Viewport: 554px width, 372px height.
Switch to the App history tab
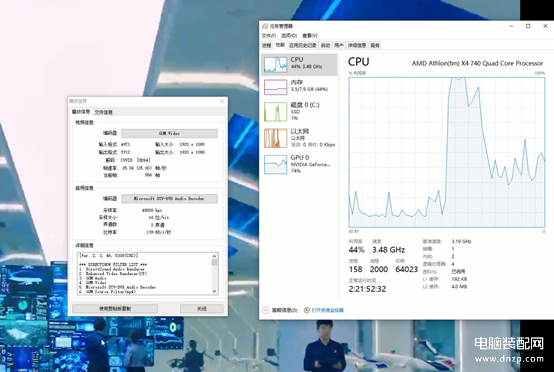point(303,45)
